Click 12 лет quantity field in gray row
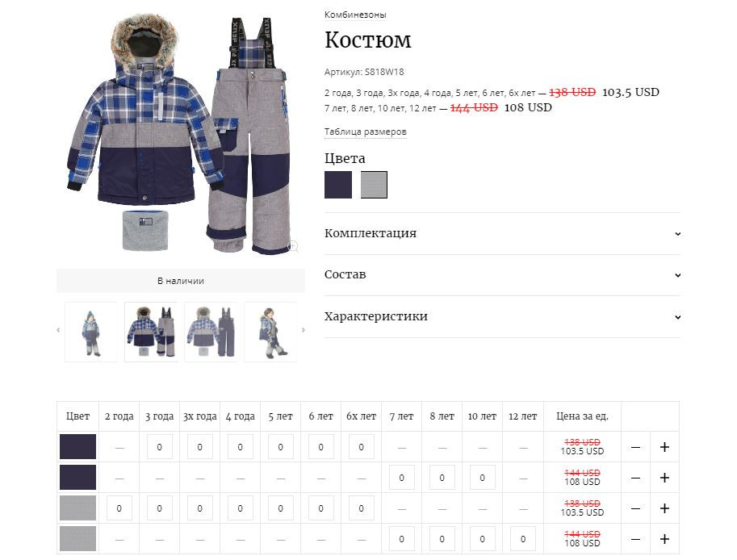The image size is (737, 560). [522, 539]
